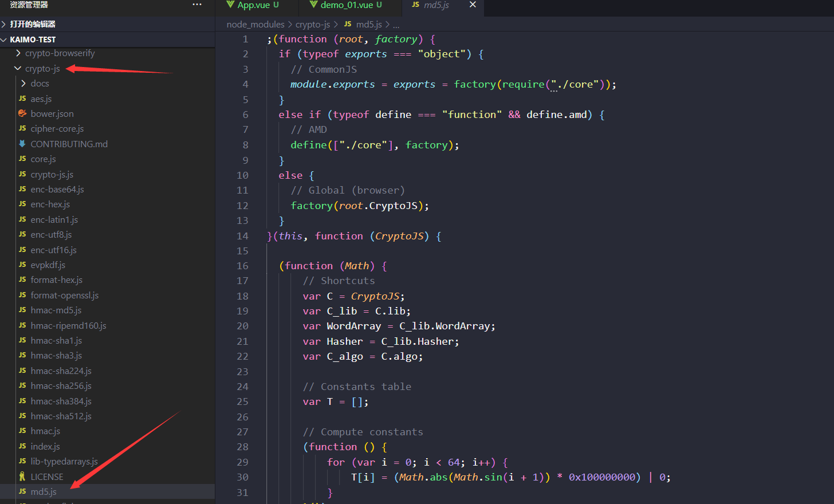Open Explorer more actions (···) menu
The height and width of the screenshot is (504, 834).
click(x=197, y=5)
